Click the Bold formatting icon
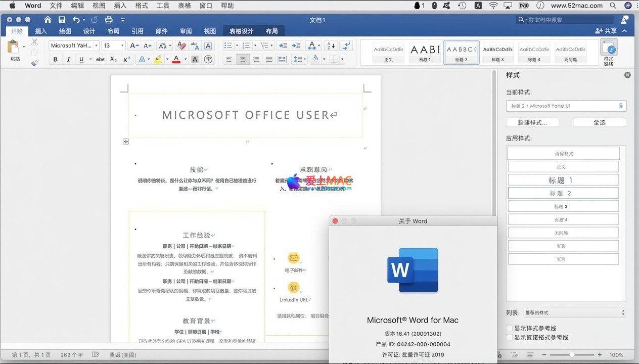Image resolution: width=639 pixels, height=364 pixels. point(56,60)
